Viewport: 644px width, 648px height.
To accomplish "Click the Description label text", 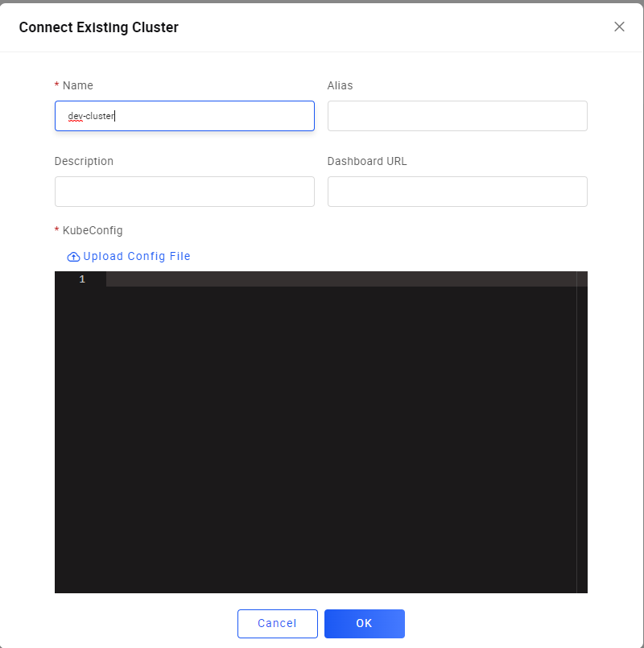I will [84, 161].
